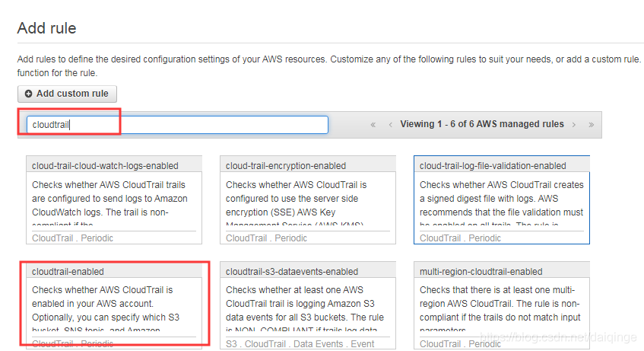The image size is (644, 351).
Task: Click 'CloudTrail . Periodic' under multi-region-cloudtrail-enabled
Action: click(461, 344)
